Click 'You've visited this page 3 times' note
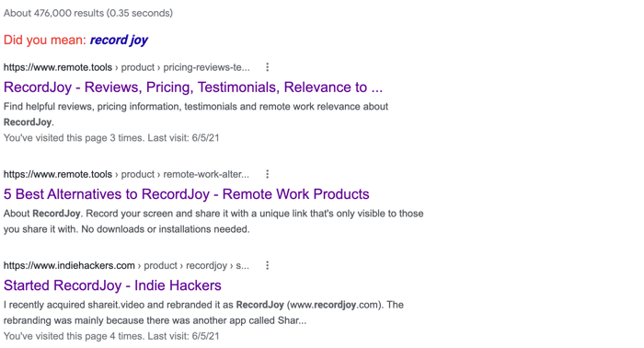 point(111,138)
